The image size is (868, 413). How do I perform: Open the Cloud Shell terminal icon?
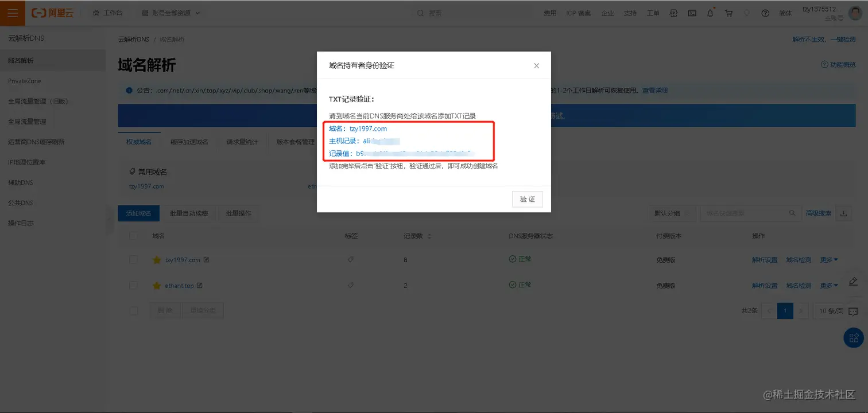coord(692,13)
